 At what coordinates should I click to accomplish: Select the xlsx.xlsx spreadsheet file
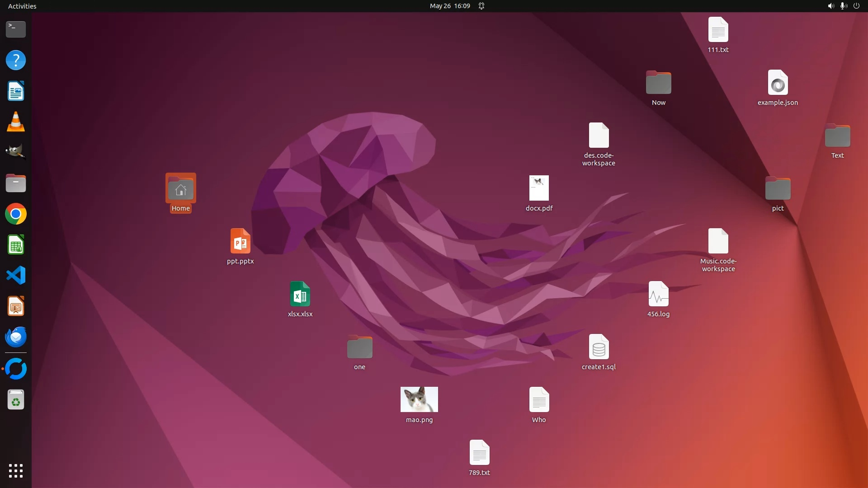tap(300, 294)
